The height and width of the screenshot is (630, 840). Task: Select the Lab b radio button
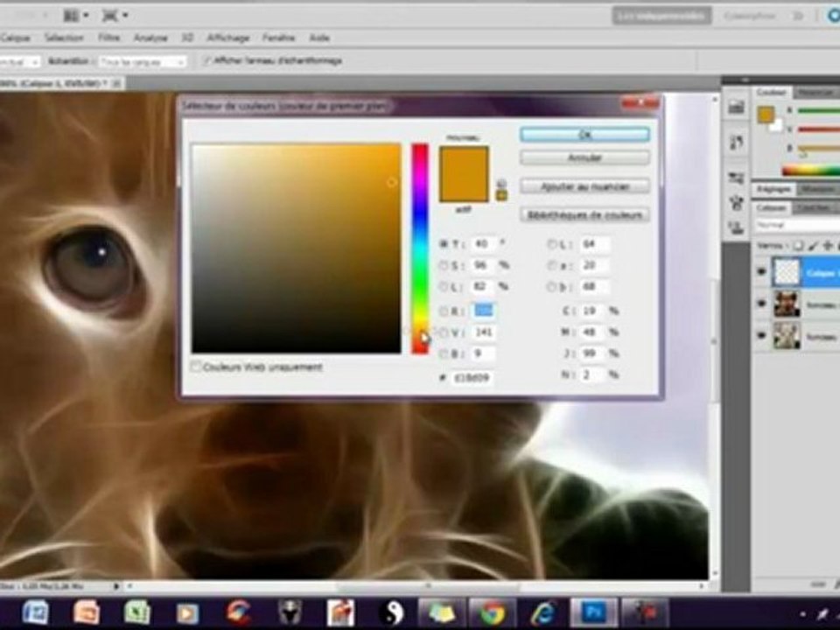click(x=551, y=287)
